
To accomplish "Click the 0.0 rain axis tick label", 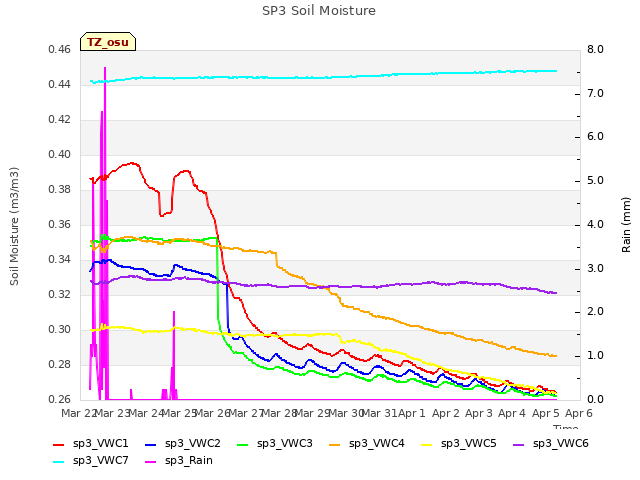I will tap(595, 399).
